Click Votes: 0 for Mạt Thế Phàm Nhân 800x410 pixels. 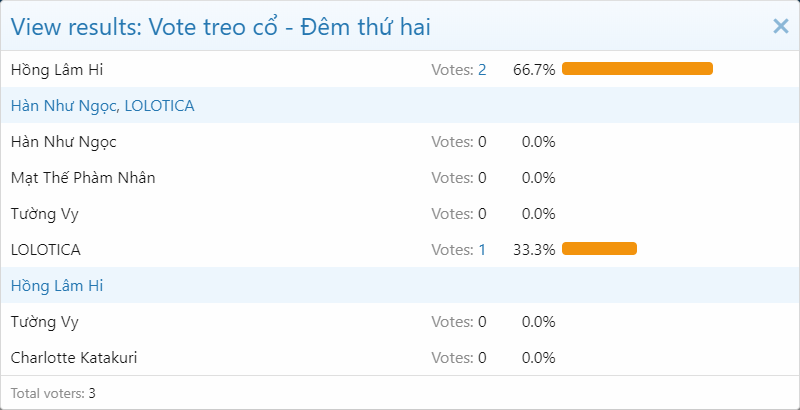(x=458, y=178)
